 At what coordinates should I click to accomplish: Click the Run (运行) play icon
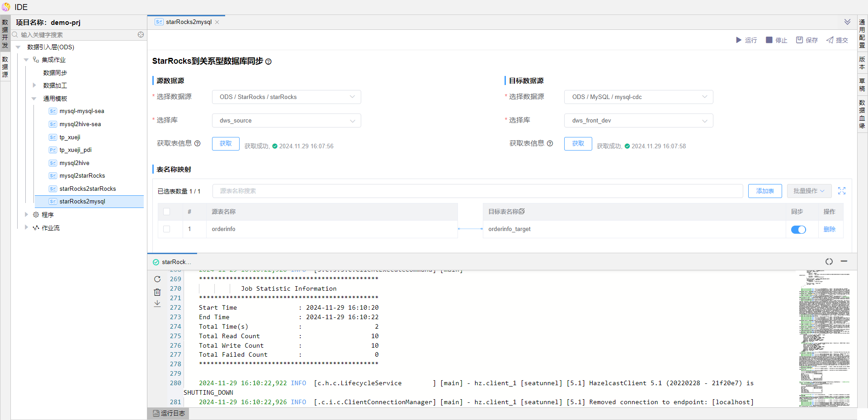pyautogui.click(x=739, y=40)
